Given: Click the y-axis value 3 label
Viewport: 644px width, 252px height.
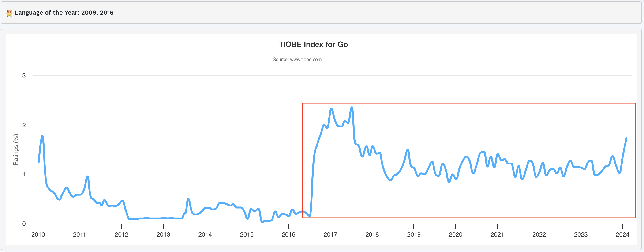Looking at the screenshot, I should [x=24, y=75].
